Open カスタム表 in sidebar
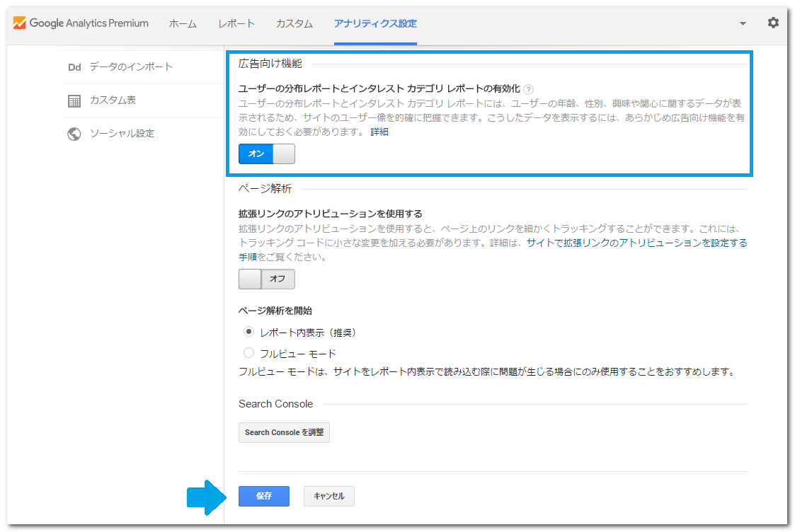The image size is (795, 532). click(113, 100)
